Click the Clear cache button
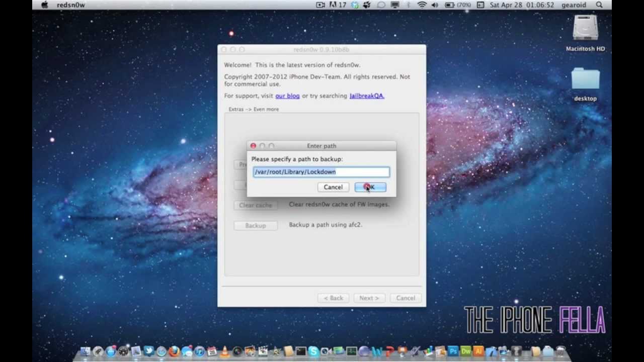This screenshot has height=362, width=644. tap(256, 205)
